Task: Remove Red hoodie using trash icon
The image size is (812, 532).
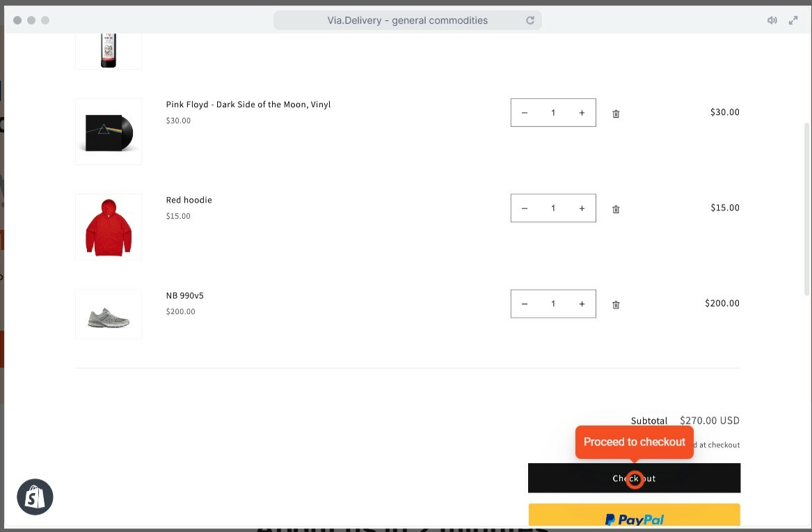Action: [616, 209]
